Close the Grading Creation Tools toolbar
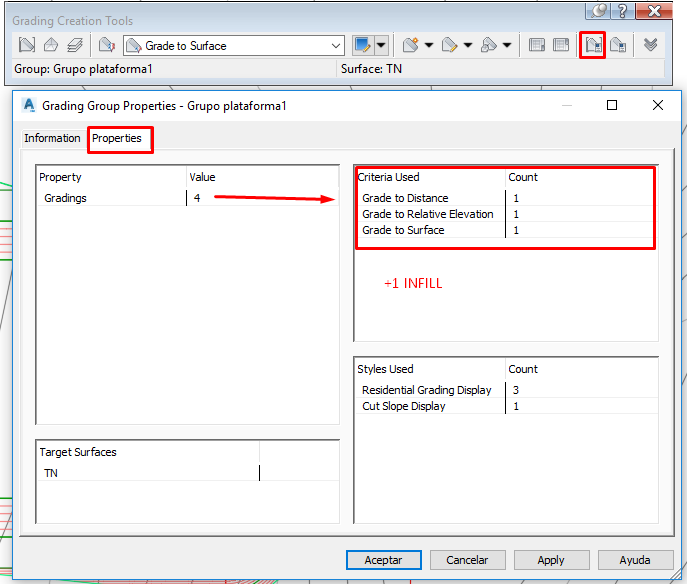 tap(654, 11)
